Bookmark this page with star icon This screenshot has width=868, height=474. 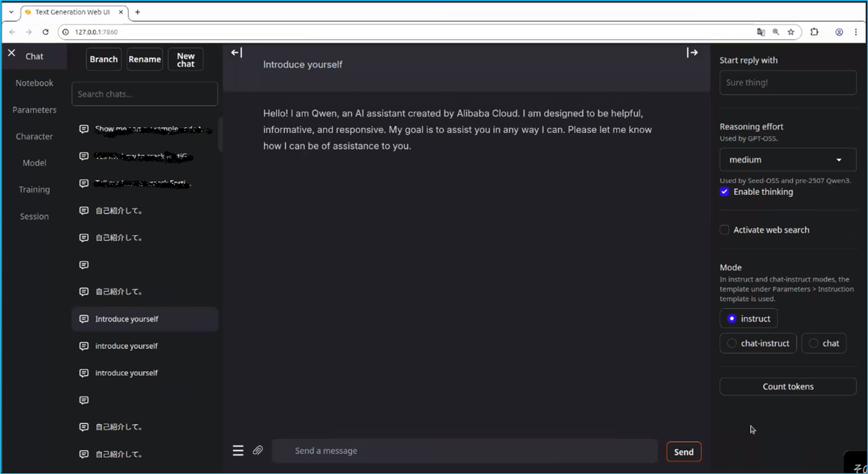click(x=791, y=32)
